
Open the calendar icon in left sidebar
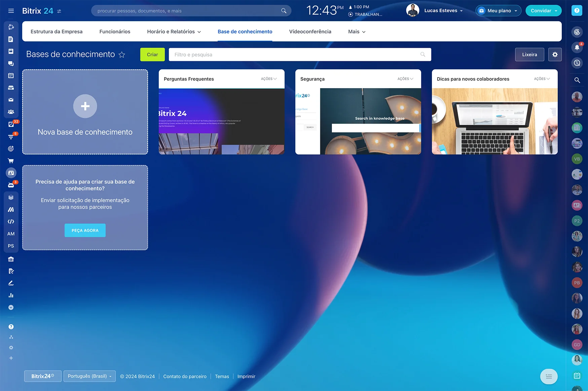coord(11,76)
